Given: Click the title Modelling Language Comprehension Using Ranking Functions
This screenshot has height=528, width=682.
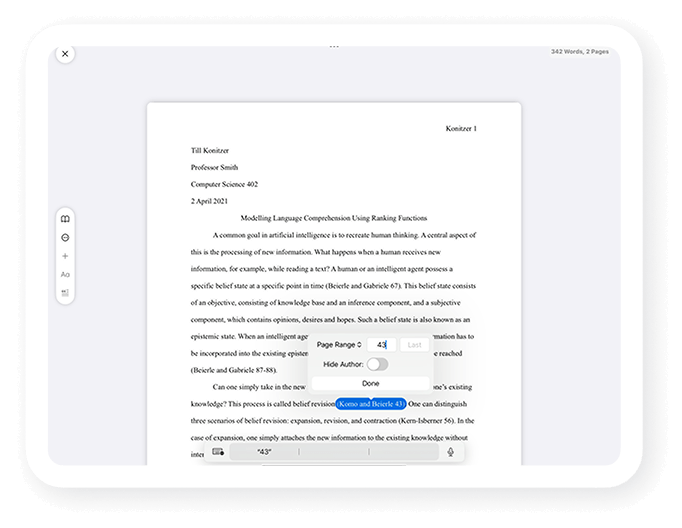Looking at the screenshot, I should pos(334,218).
